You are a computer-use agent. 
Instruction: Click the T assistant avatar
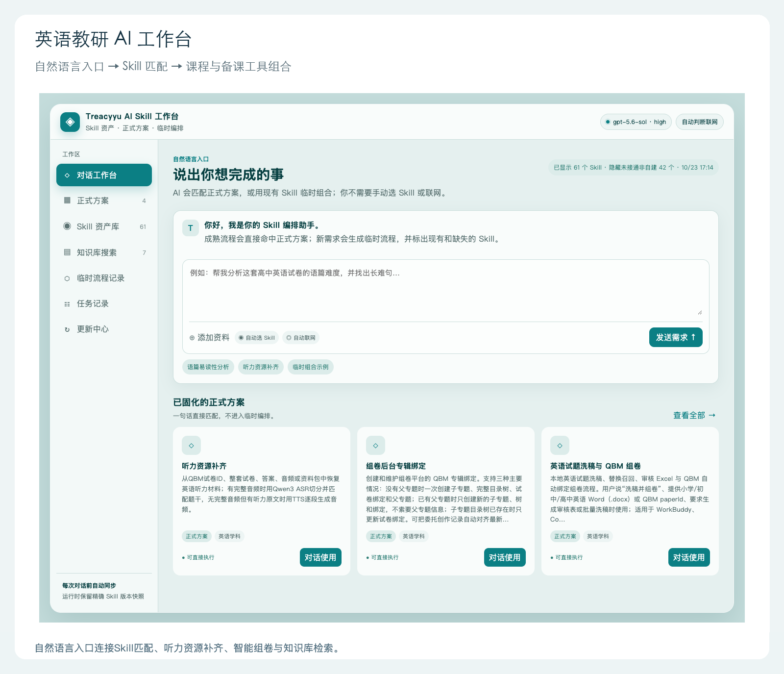point(190,228)
